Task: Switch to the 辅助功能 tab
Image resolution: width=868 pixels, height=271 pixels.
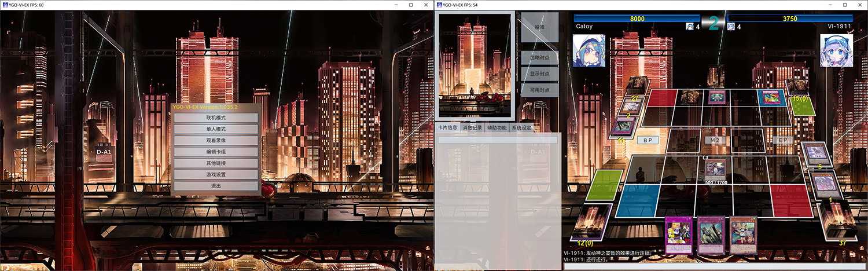Action: (x=496, y=128)
